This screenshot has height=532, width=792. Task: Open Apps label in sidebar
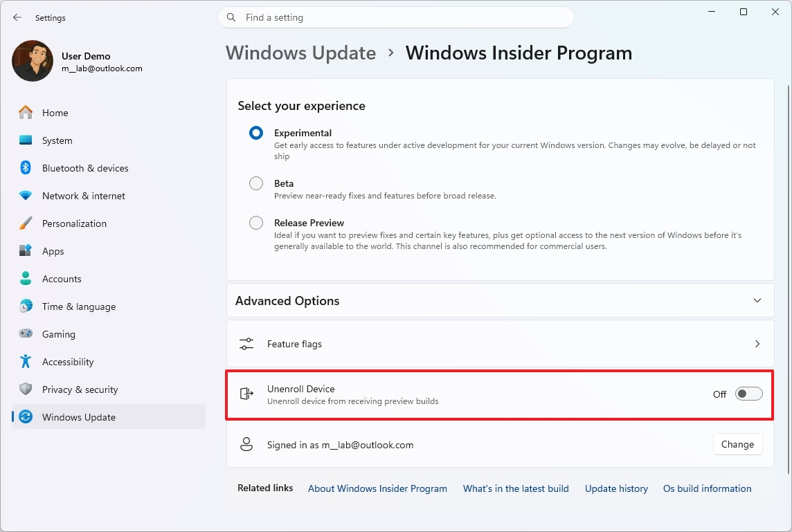[x=53, y=251]
